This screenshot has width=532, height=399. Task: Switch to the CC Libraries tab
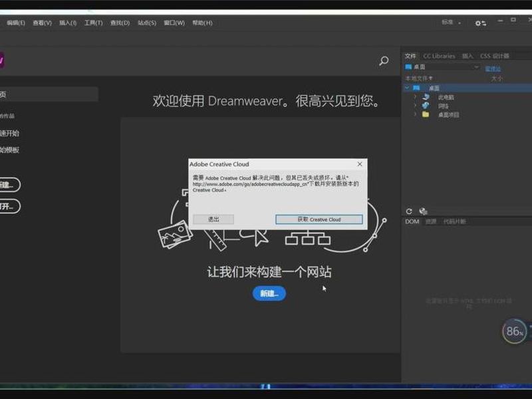click(439, 56)
